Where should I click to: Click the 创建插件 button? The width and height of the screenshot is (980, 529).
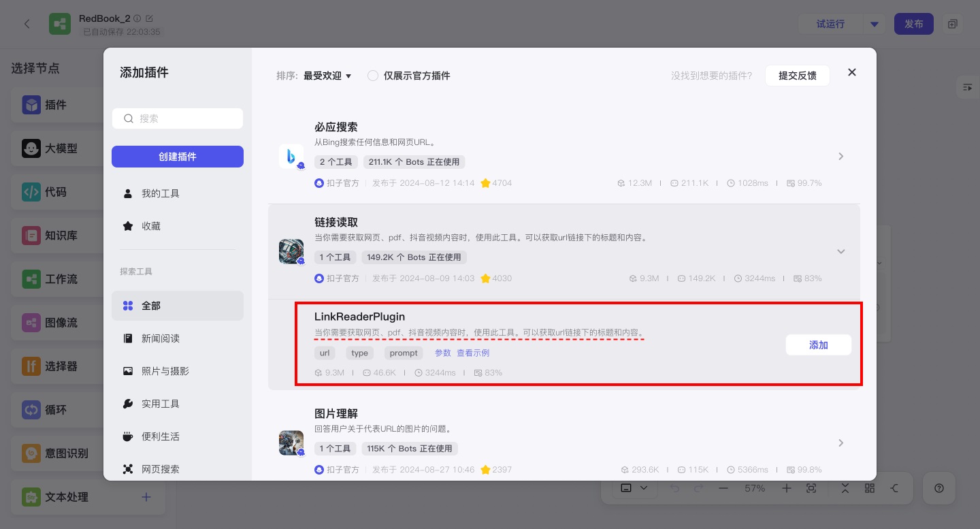[x=178, y=157]
